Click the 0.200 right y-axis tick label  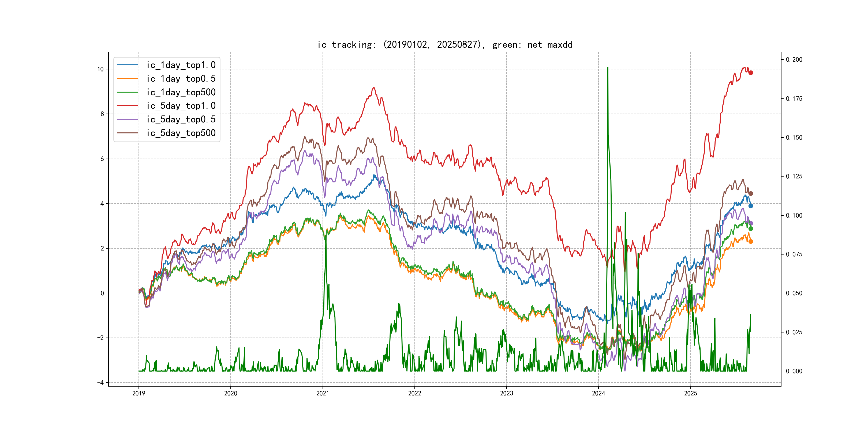794,60
